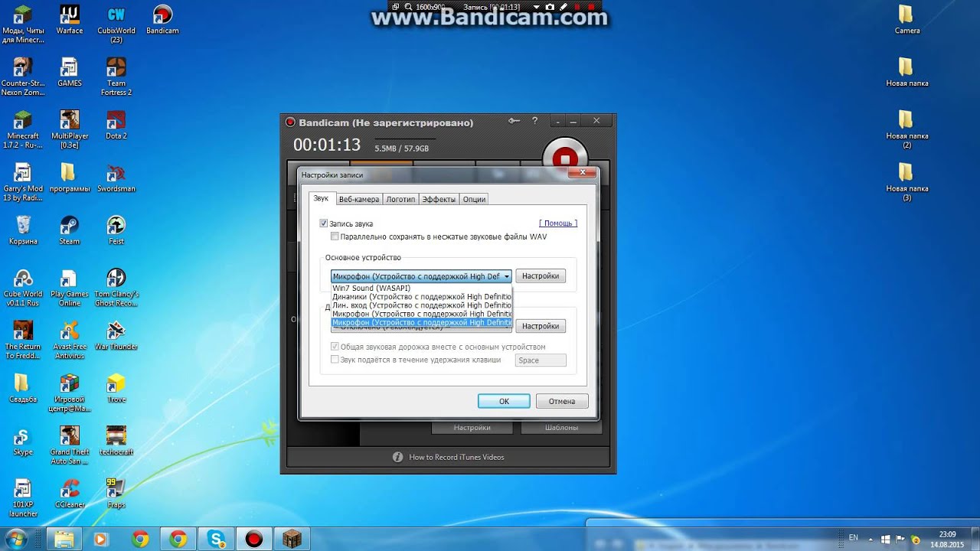This screenshot has width=980, height=551.
Task: Click the info icon beside iTunes tip
Action: tap(397, 457)
